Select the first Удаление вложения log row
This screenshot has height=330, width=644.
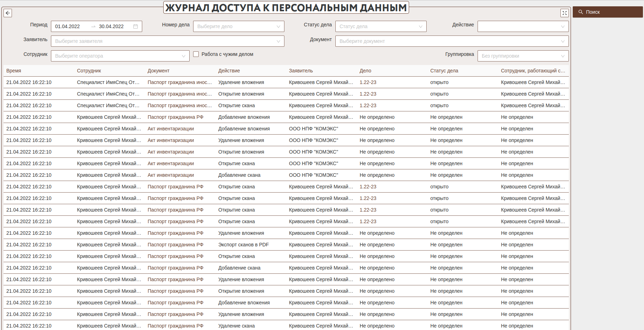point(241,82)
